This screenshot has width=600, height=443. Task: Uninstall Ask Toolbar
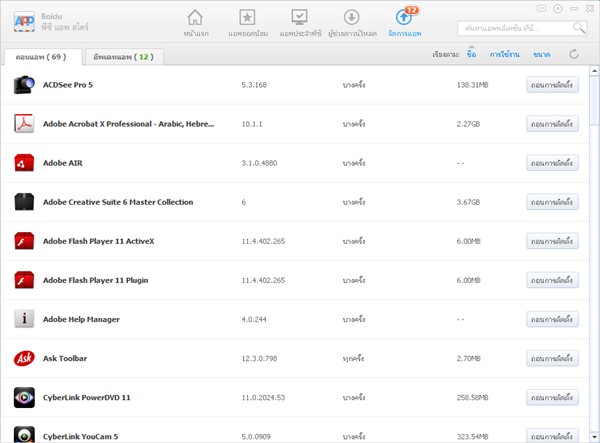[x=552, y=358]
